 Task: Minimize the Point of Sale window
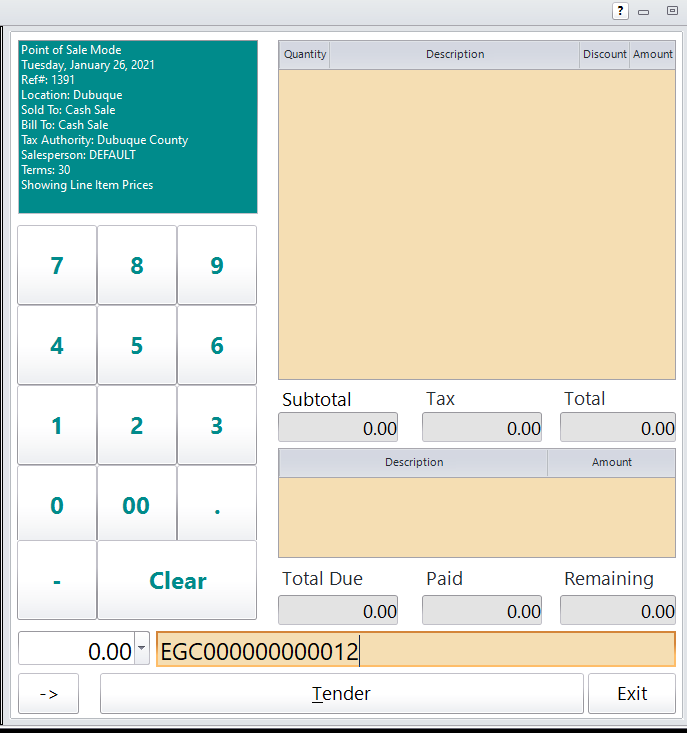point(644,12)
